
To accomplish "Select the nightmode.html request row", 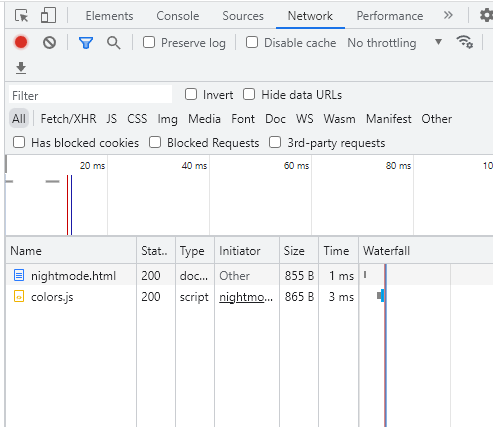I will click(249, 275).
